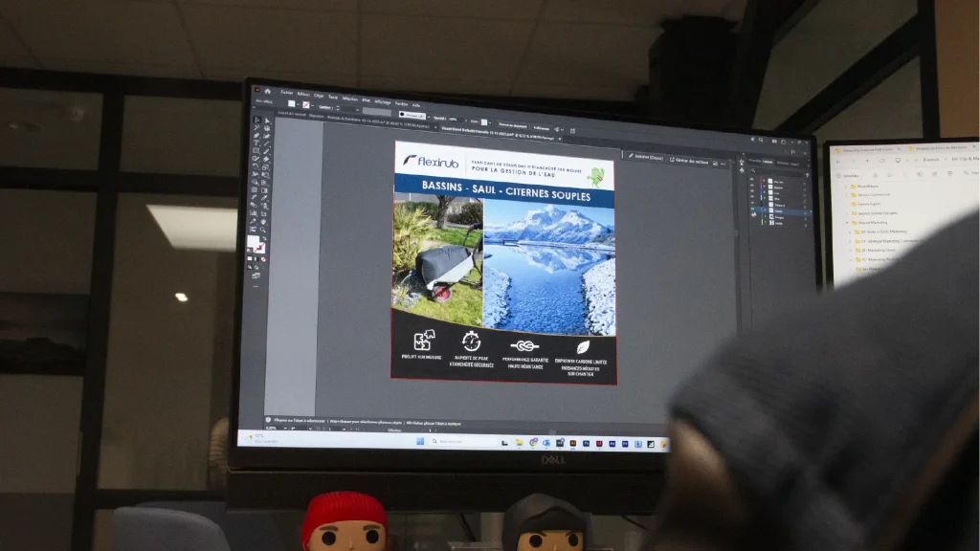
Task: Open the Fichier menu
Action: (286, 93)
